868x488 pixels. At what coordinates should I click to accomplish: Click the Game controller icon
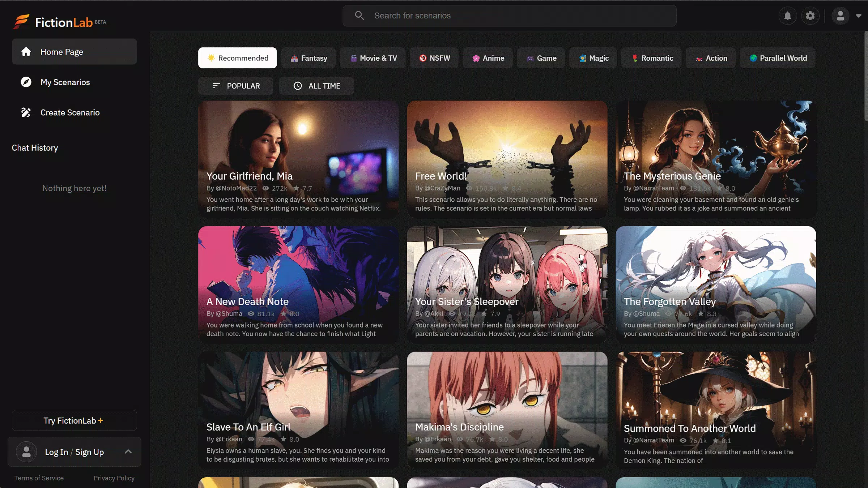coord(530,58)
